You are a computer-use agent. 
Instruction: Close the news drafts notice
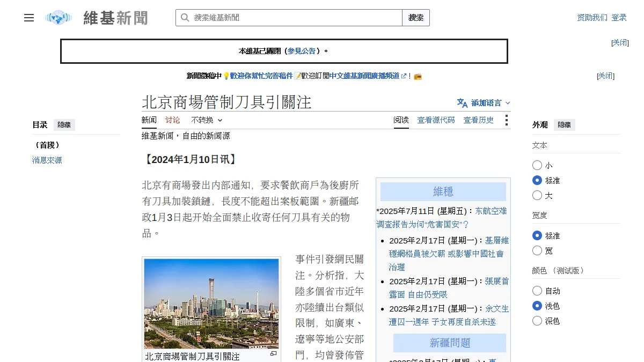[x=606, y=76]
